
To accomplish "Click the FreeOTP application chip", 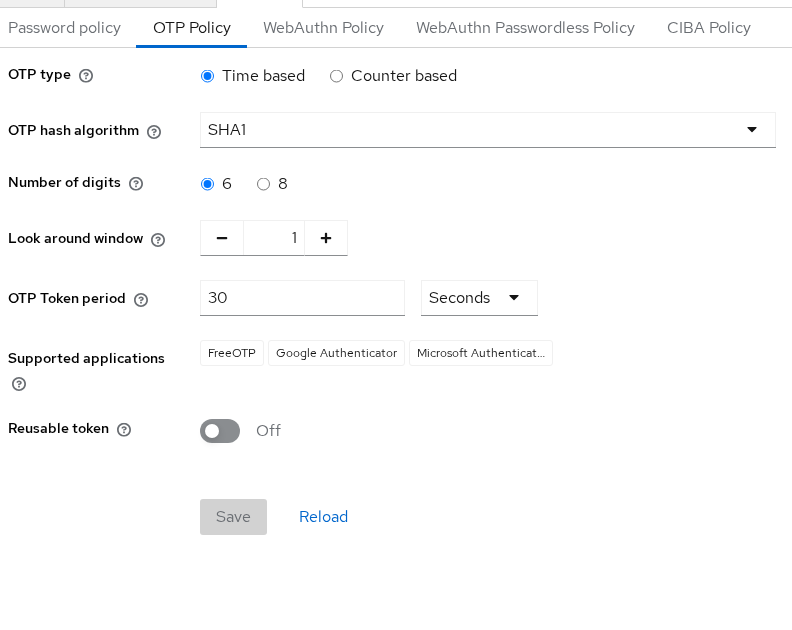I will [232, 353].
